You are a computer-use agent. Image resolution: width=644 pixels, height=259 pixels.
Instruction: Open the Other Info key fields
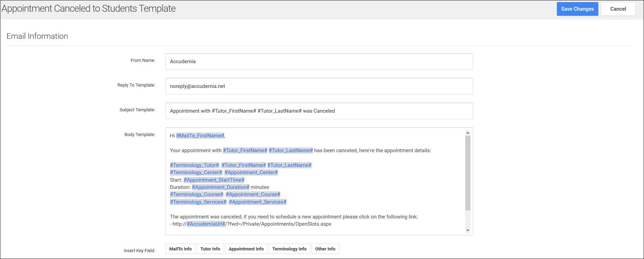click(325, 249)
